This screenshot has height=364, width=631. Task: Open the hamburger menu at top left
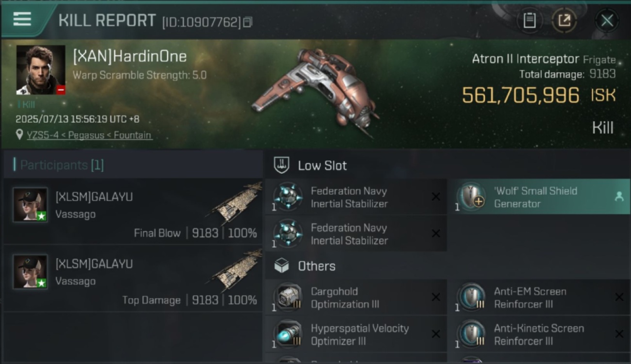(x=22, y=19)
